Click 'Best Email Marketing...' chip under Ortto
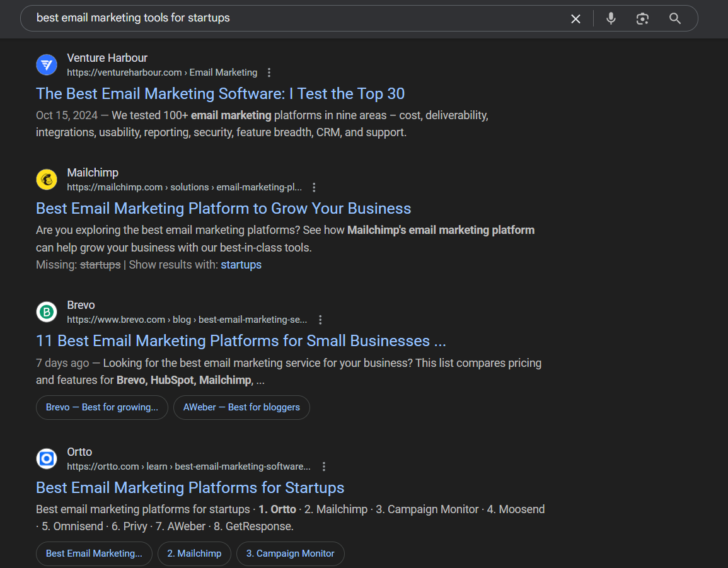This screenshot has height=568, width=728. (94, 554)
